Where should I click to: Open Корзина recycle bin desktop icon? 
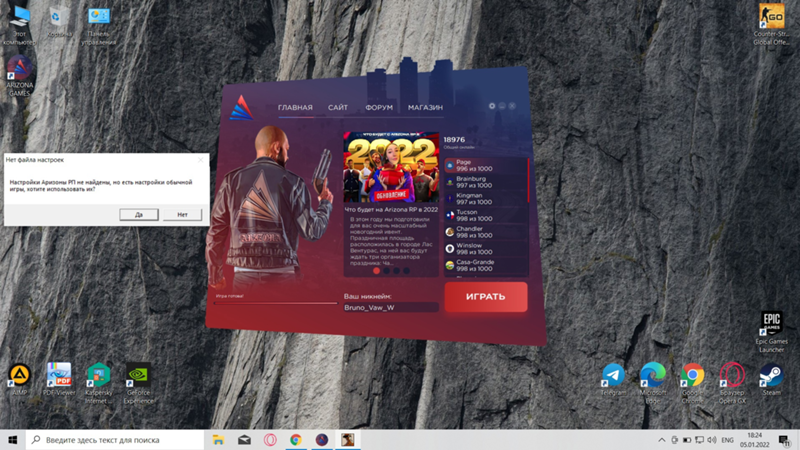point(59,23)
